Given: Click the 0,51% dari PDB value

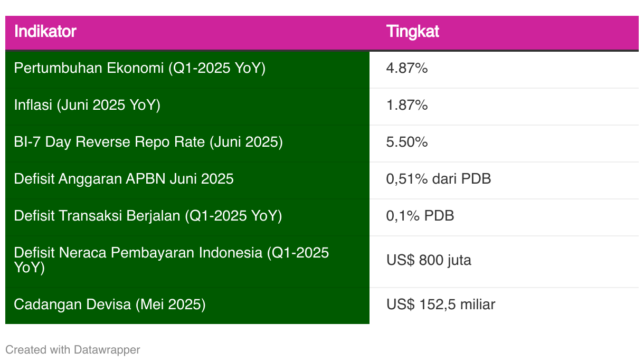Looking at the screenshot, I should [x=439, y=179].
